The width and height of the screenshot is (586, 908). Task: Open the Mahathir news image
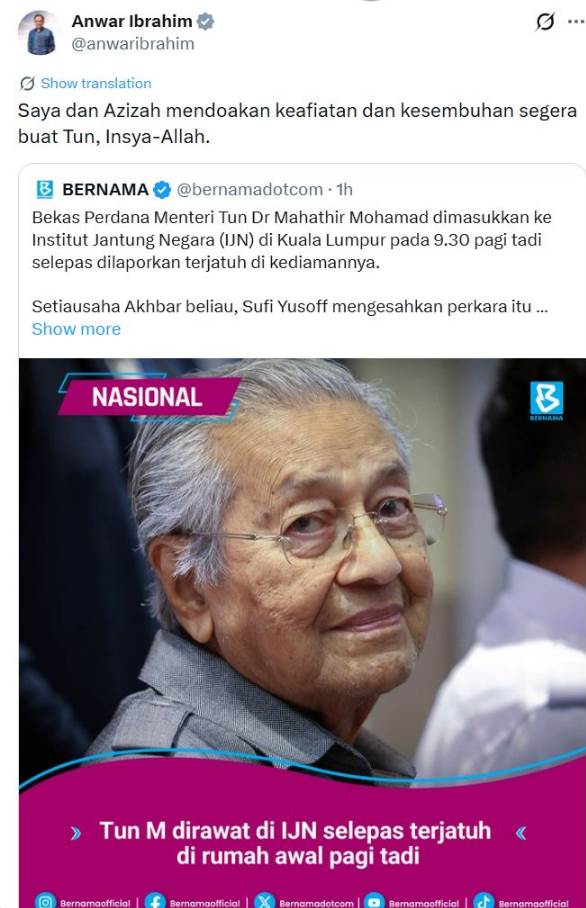[x=302, y=633]
